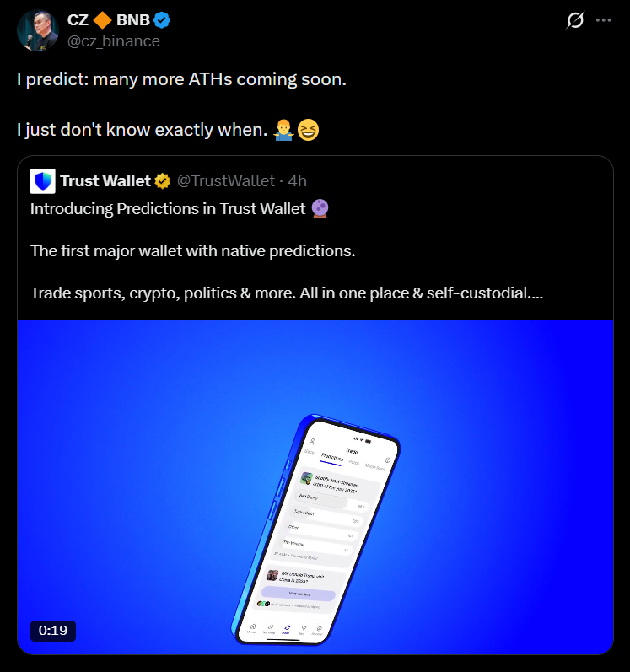Open the 4h timestamp of quoted tweet
Screen dimensions: 630x672
(298, 181)
